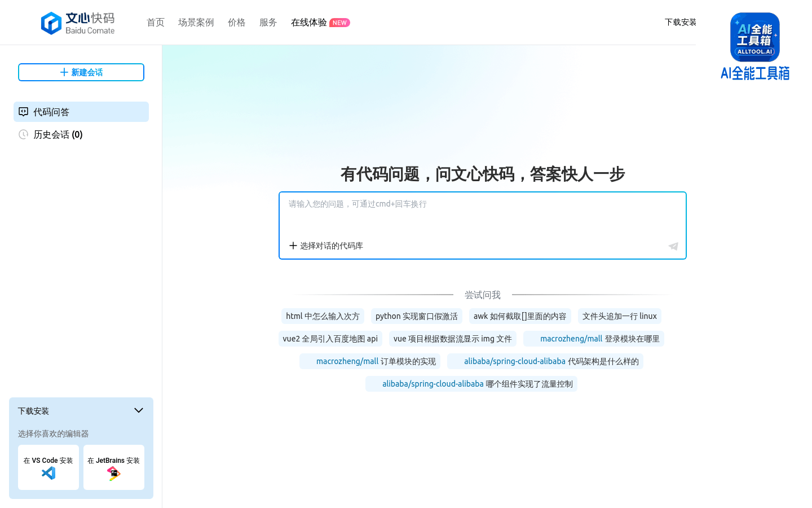
Task: Pick suggestion 'vue2 全局引入百度地图 api'
Action: click(x=330, y=339)
